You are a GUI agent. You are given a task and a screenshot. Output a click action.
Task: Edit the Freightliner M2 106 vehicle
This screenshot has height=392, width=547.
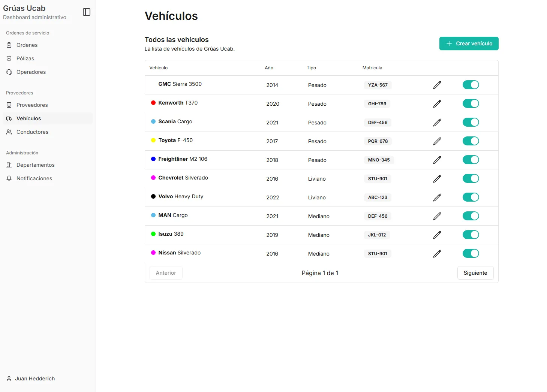pos(437,160)
